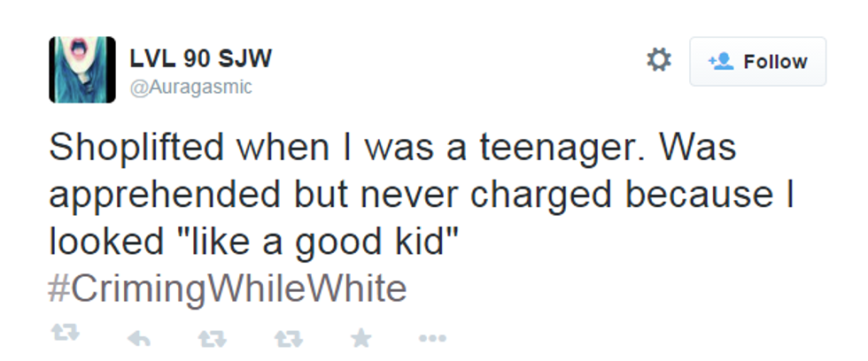Open the user's avatar picture

[x=81, y=69]
